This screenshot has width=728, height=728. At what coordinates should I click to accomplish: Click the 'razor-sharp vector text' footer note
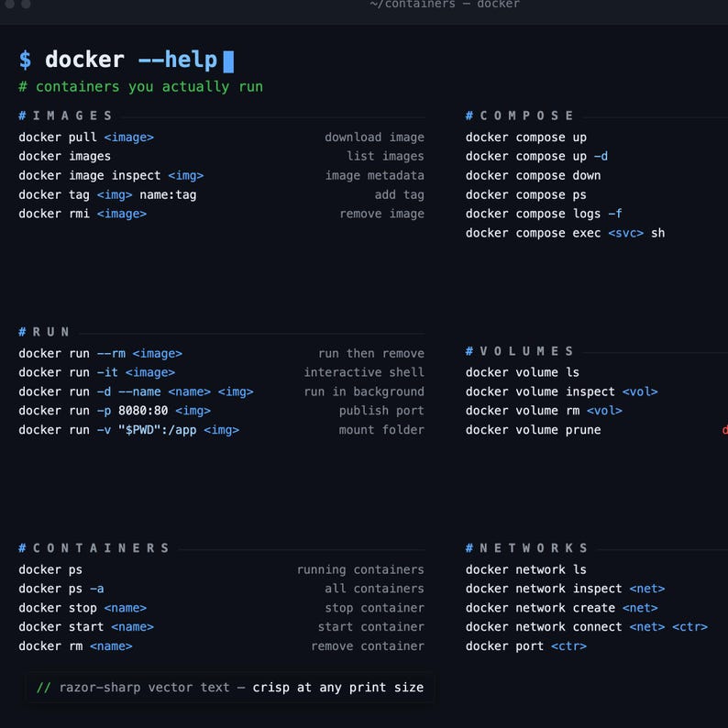pyautogui.click(x=230, y=688)
